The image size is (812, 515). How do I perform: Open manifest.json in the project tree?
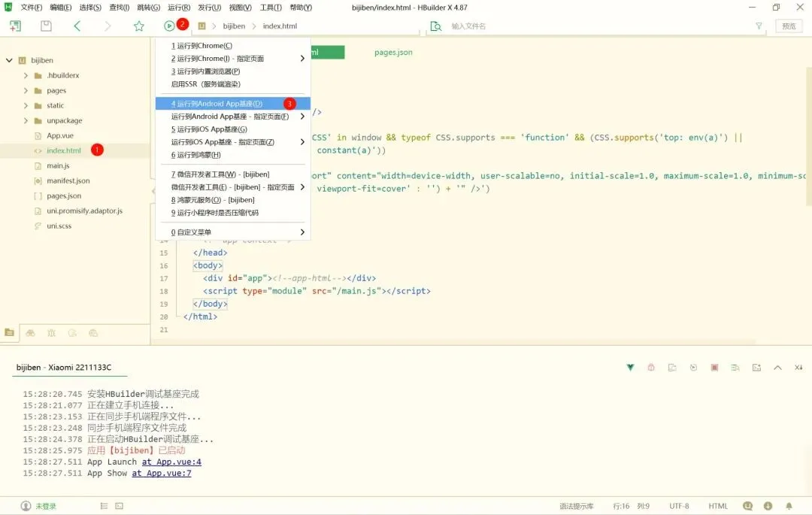(x=68, y=180)
